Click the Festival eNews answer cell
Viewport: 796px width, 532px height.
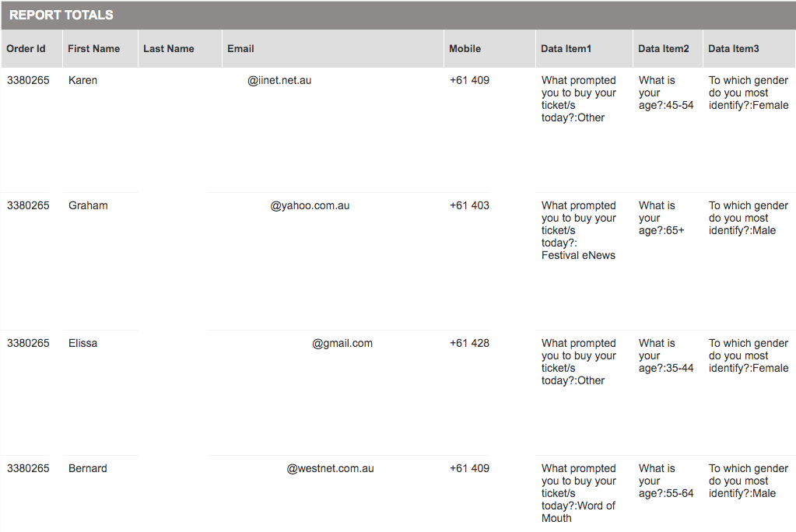pyautogui.click(x=579, y=230)
